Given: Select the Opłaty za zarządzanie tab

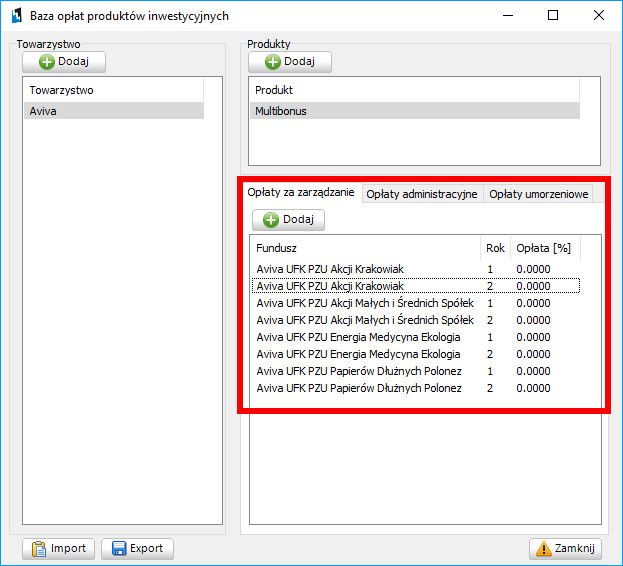Looking at the screenshot, I should pyautogui.click(x=300, y=193).
